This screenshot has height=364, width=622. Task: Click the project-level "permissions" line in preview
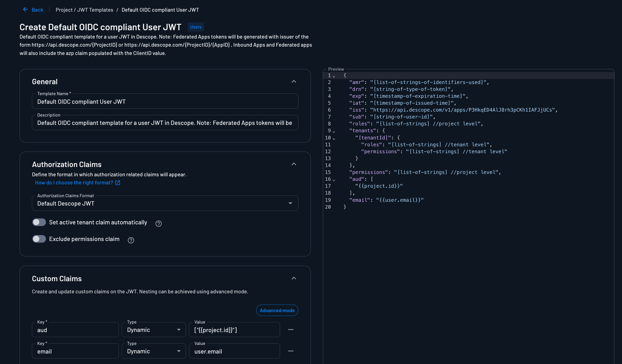coord(425,172)
